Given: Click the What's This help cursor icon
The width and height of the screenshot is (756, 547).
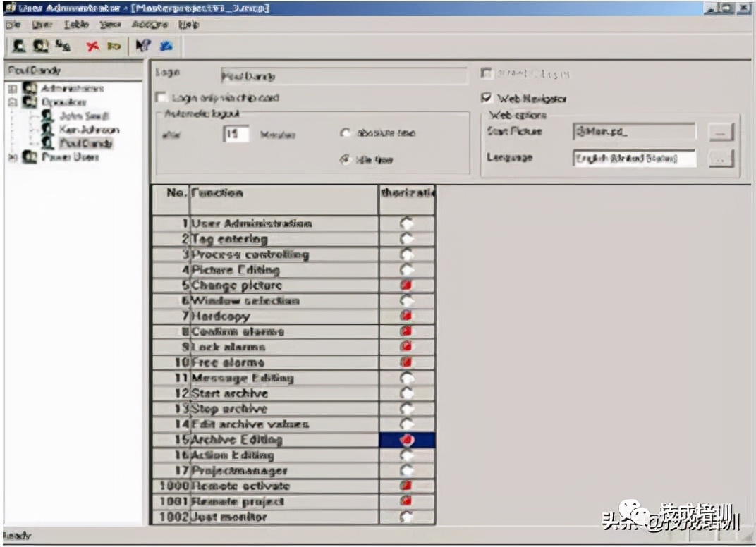Looking at the screenshot, I should (143, 46).
